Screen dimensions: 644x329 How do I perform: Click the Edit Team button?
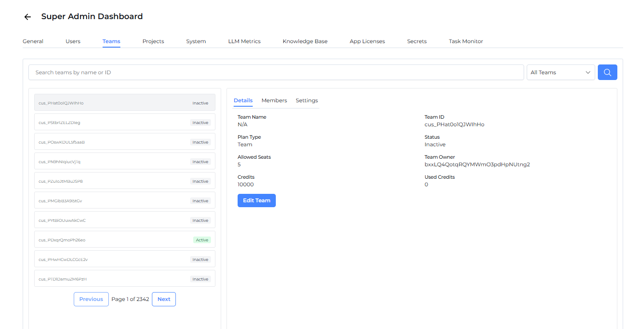tap(257, 201)
